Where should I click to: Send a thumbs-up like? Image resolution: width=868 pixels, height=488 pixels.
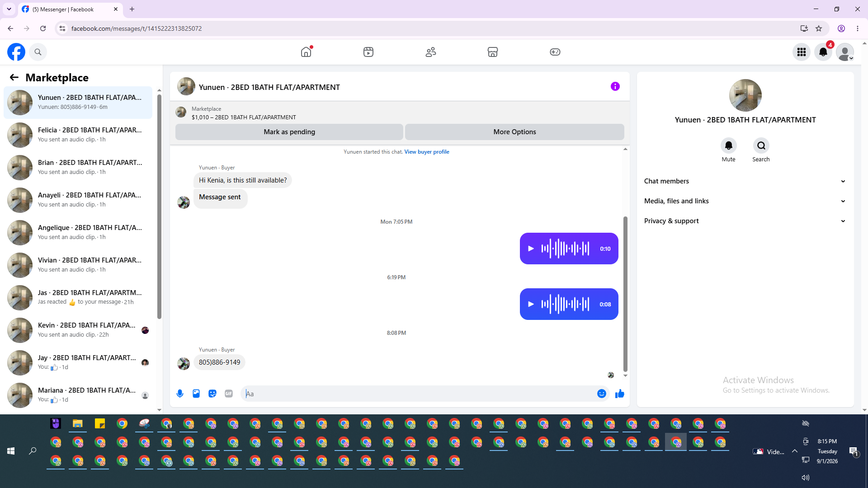[x=619, y=394]
